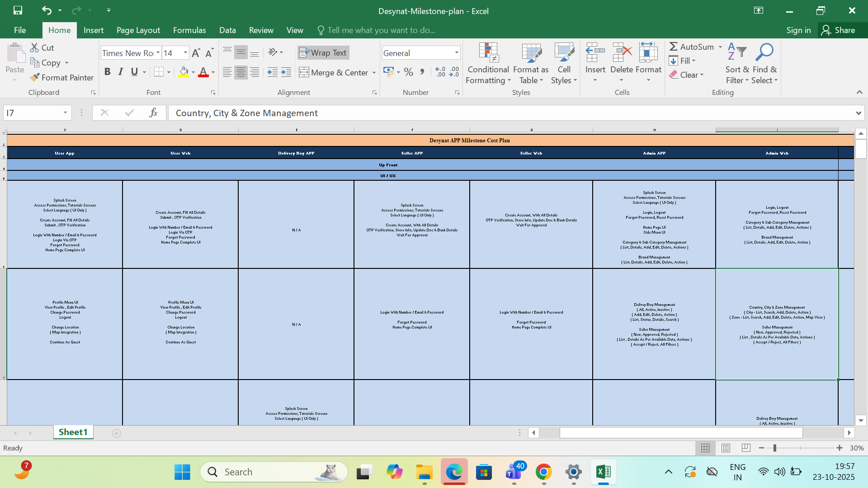
Task: Select the Percent Style icon
Action: click(409, 72)
